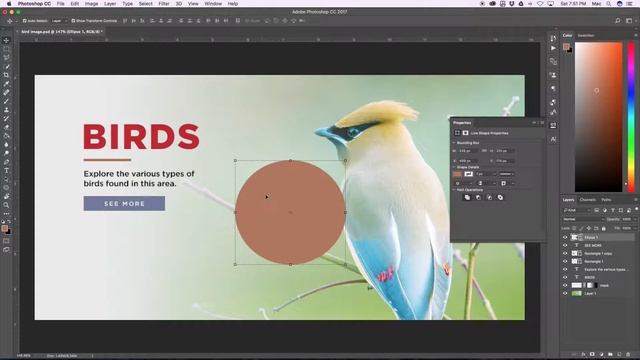640x360 pixels.
Task: Select the Hand tool
Action: click(6, 196)
